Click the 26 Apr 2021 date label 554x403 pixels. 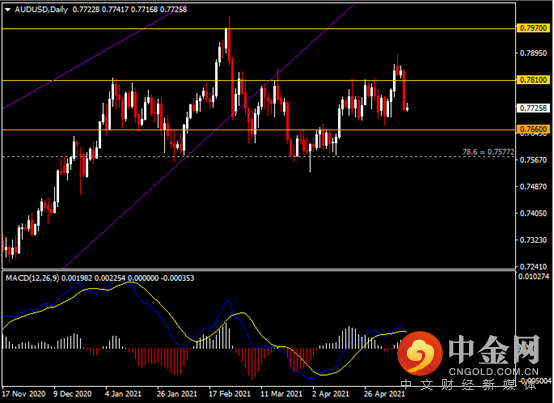pyautogui.click(x=384, y=394)
